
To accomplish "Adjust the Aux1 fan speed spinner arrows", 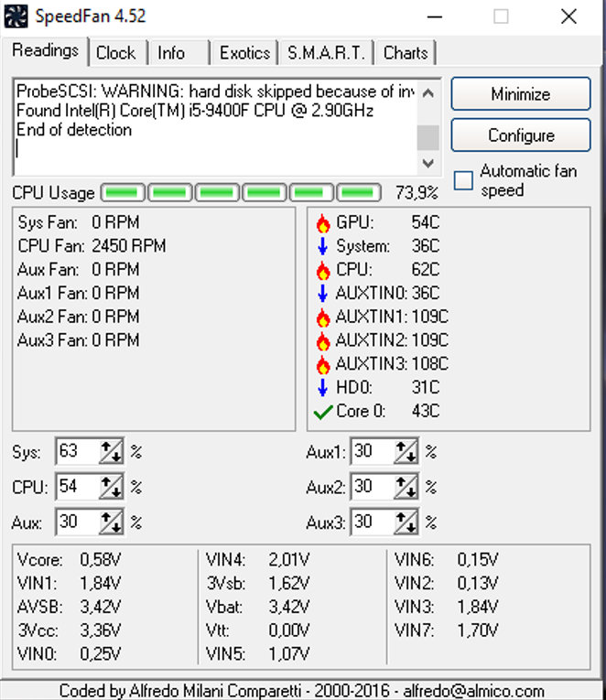I will tap(406, 451).
